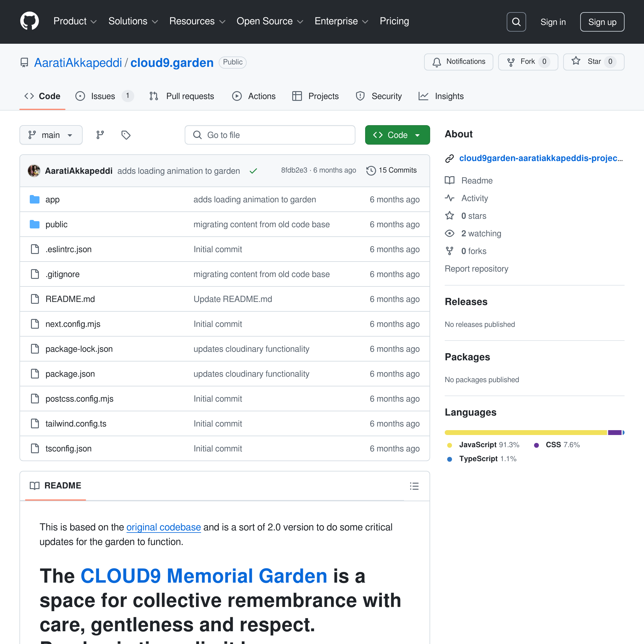Open commit hash 8fdb2e3
Viewport: 644px width, 644px height.
(x=294, y=170)
